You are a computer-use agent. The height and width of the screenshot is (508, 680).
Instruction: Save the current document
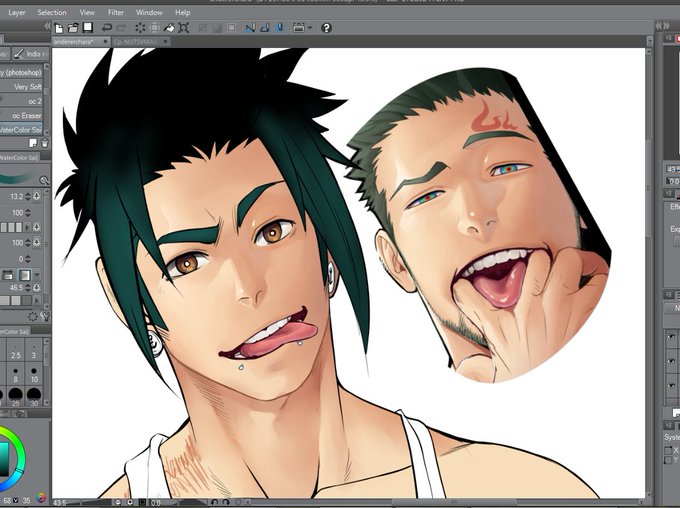coord(88,28)
